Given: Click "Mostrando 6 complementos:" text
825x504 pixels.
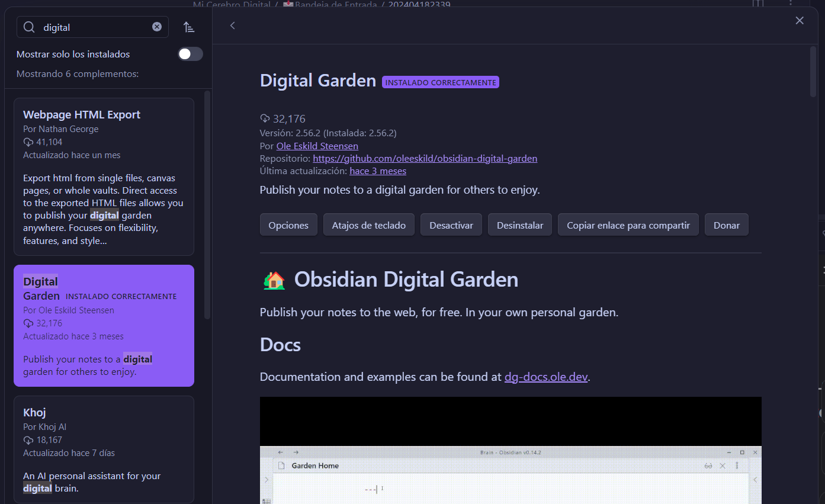Looking at the screenshot, I should tap(78, 74).
